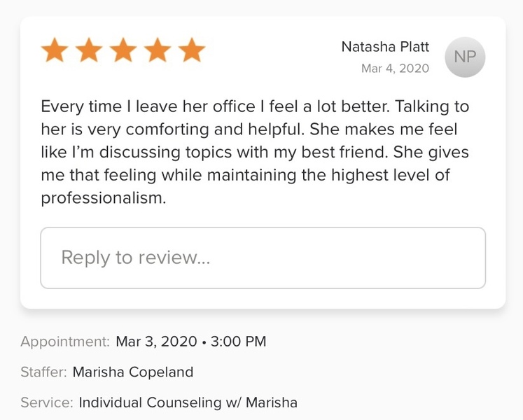
Task: Click the word professionalism in the review
Action: (103, 198)
